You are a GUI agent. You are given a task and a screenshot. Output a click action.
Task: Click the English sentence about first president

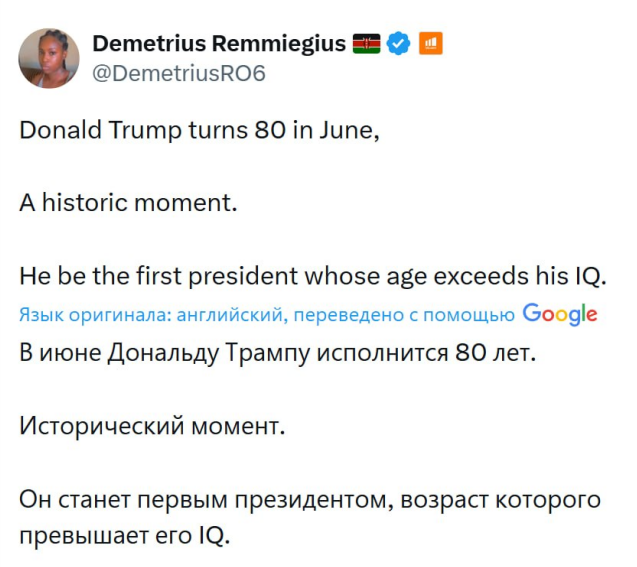point(313,275)
